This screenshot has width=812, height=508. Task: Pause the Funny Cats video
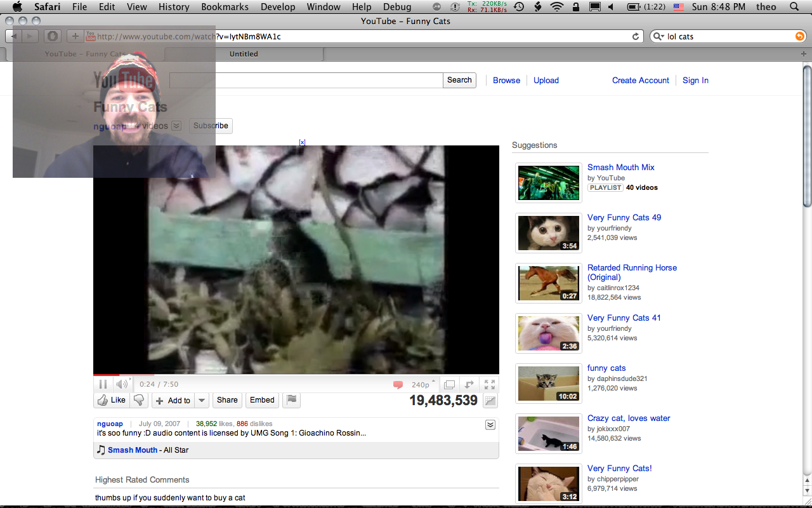click(102, 384)
